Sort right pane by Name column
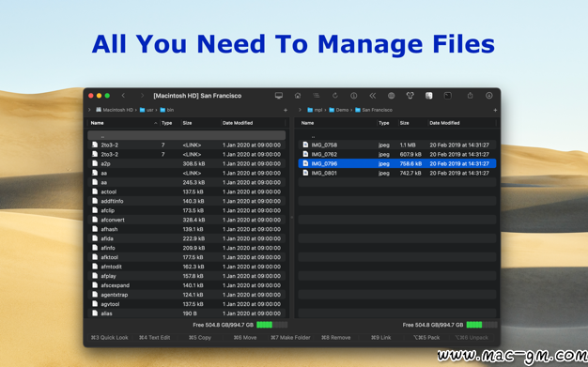Image resolution: width=588 pixels, height=367 pixels. [337, 123]
